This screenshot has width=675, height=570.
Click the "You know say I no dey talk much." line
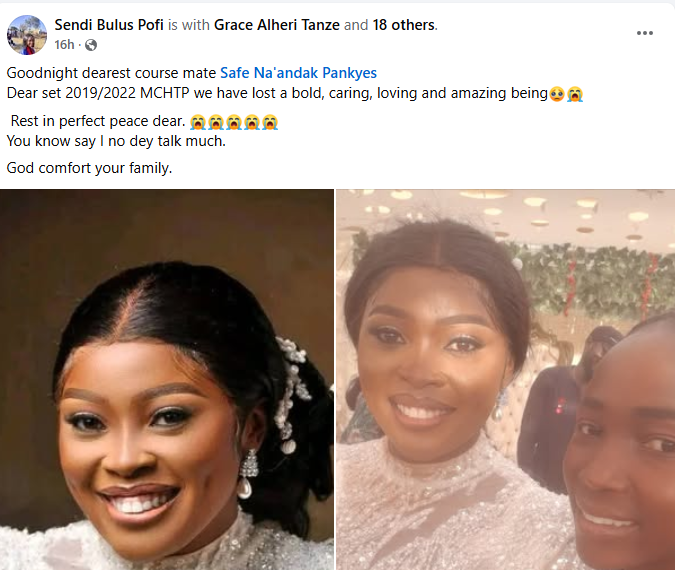click(116, 141)
